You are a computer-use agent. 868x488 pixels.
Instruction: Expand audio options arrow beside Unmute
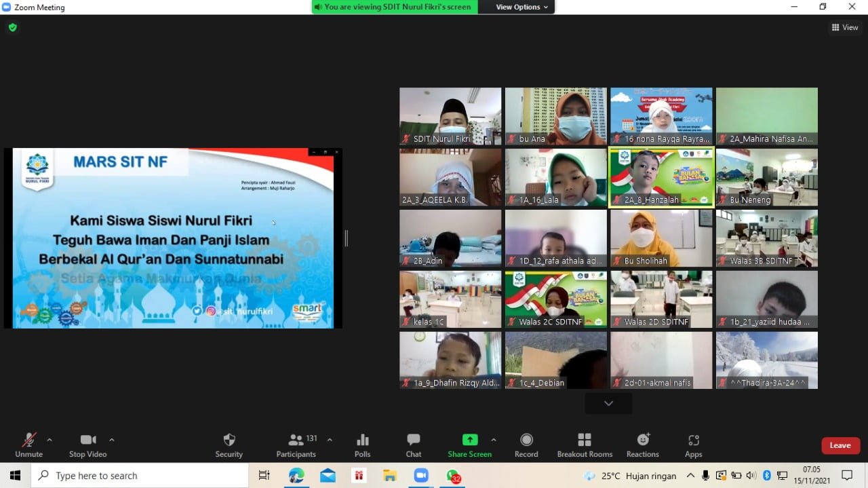point(50,440)
